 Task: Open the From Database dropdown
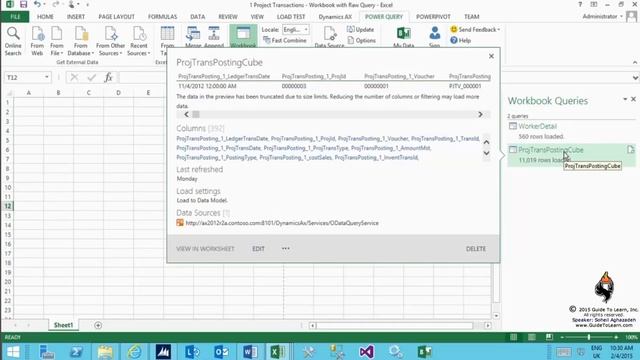(80, 41)
